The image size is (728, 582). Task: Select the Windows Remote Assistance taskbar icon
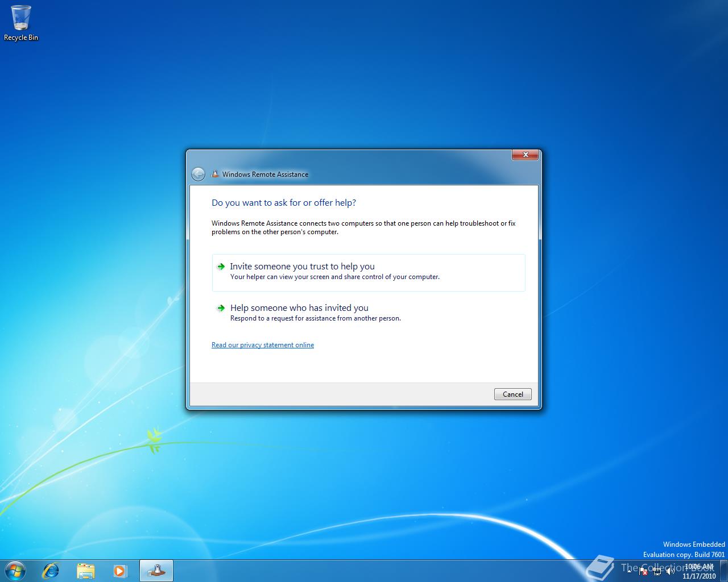pyautogui.click(x=155, y=570)
